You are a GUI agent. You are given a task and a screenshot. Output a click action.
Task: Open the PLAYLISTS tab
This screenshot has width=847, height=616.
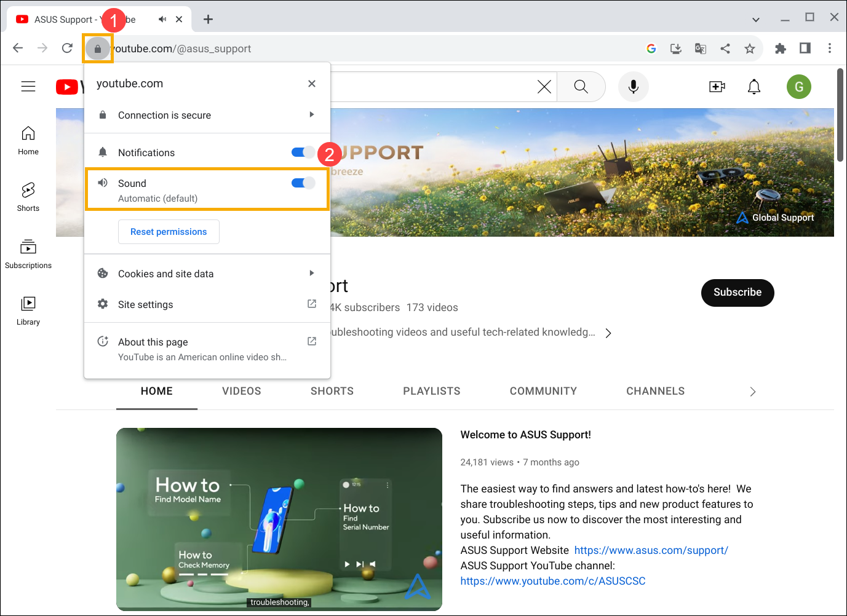pos(432,392)
